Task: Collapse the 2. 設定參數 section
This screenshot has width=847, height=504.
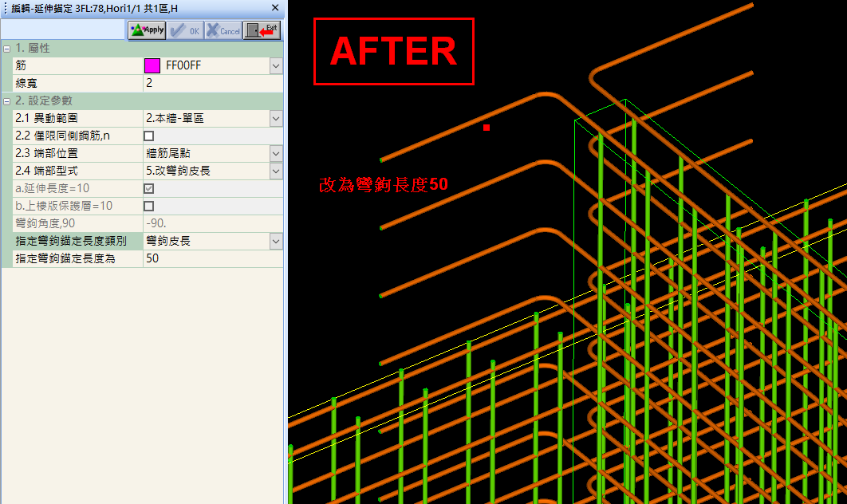Action: [x=6, y=101]
